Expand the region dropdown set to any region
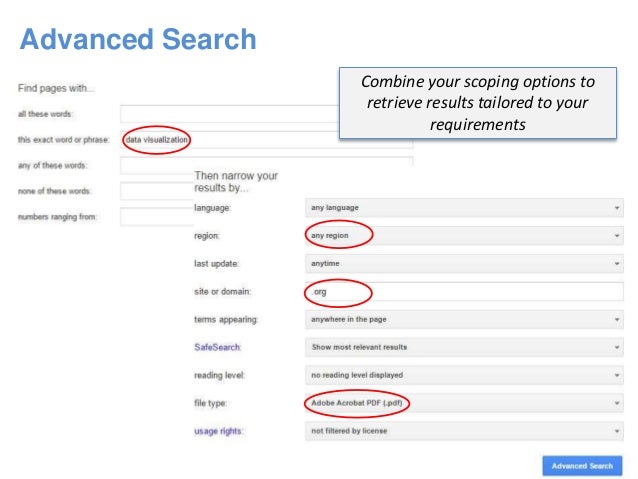 [x=463, y=236]
